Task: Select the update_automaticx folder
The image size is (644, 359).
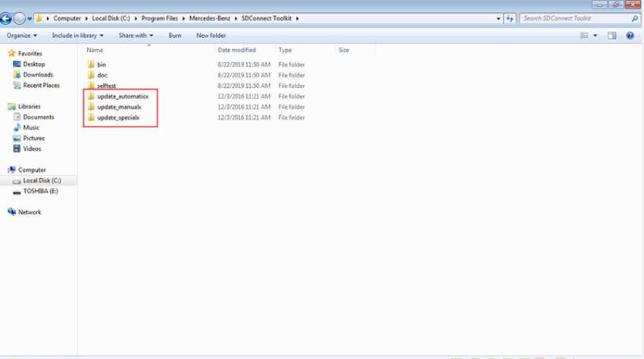Action: click(x=123, y=96)
